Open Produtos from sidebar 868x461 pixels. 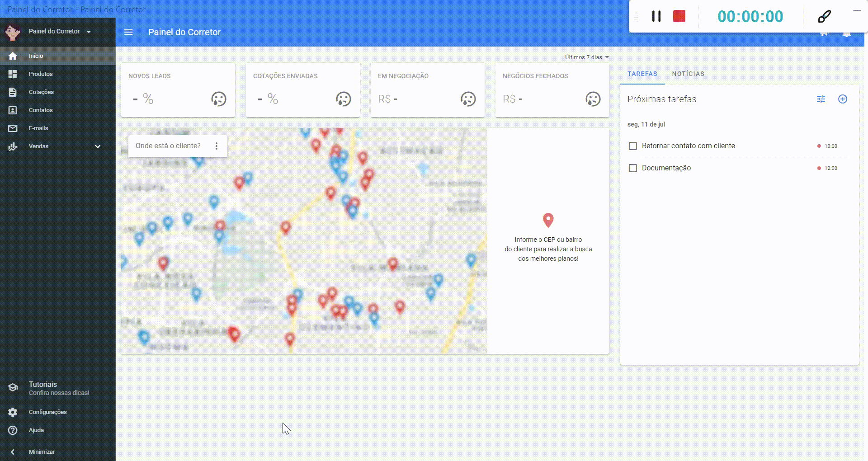[41, 74]
